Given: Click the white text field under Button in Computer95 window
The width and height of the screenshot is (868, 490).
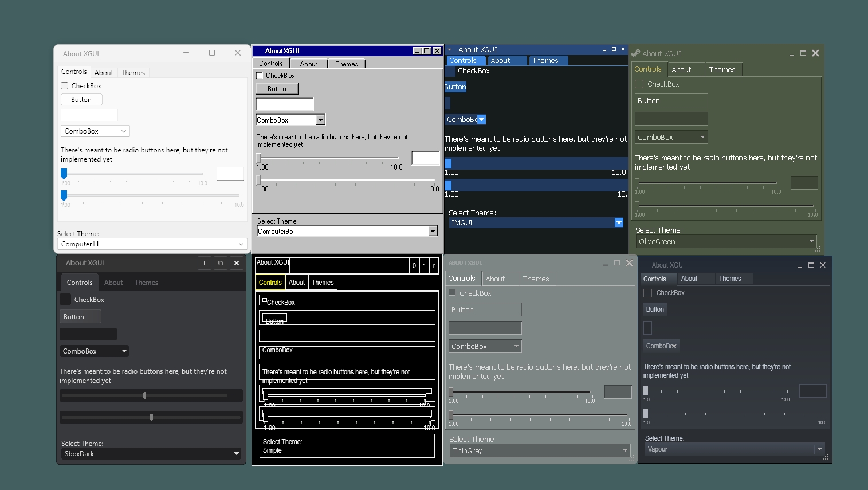Looking at the screenshot, I should [x=285, y=104].
